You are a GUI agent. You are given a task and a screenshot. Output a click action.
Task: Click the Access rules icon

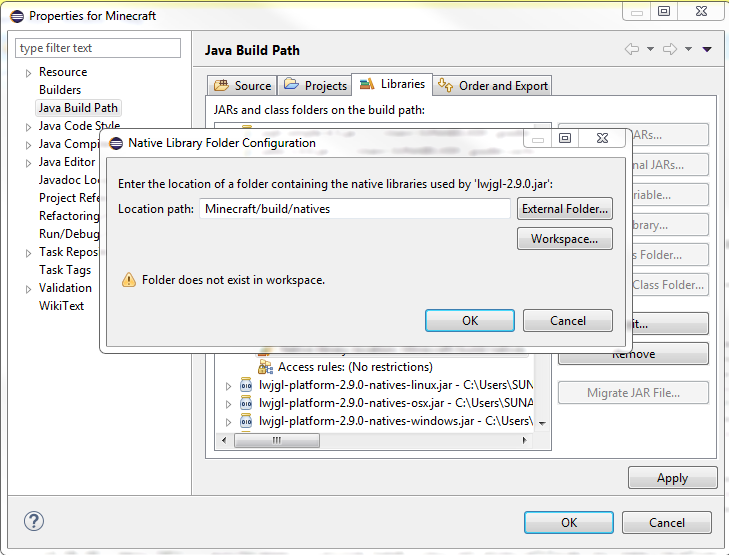[265, 367]
